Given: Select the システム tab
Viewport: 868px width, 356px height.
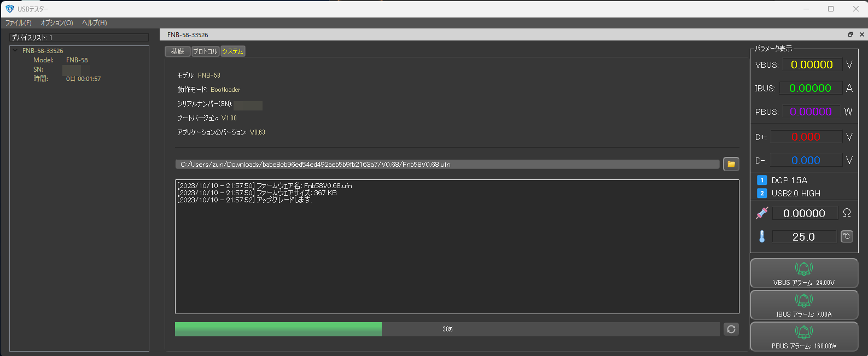Looking at the screenshot, I should 232,51.
